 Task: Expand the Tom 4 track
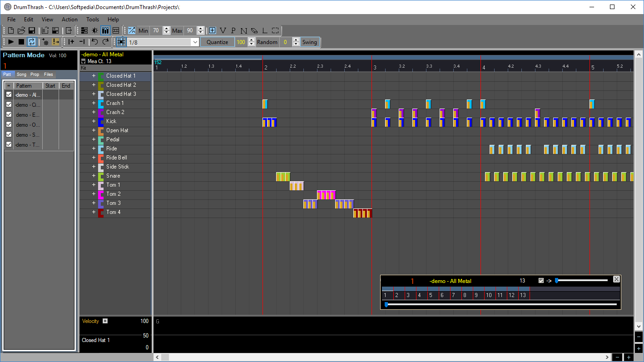94,212
